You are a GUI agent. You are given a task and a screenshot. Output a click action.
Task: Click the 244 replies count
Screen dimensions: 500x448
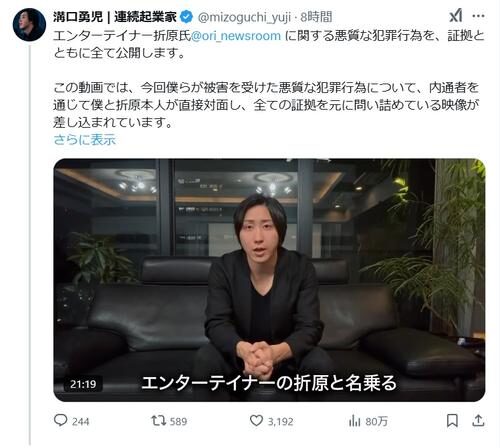[81, 421]
